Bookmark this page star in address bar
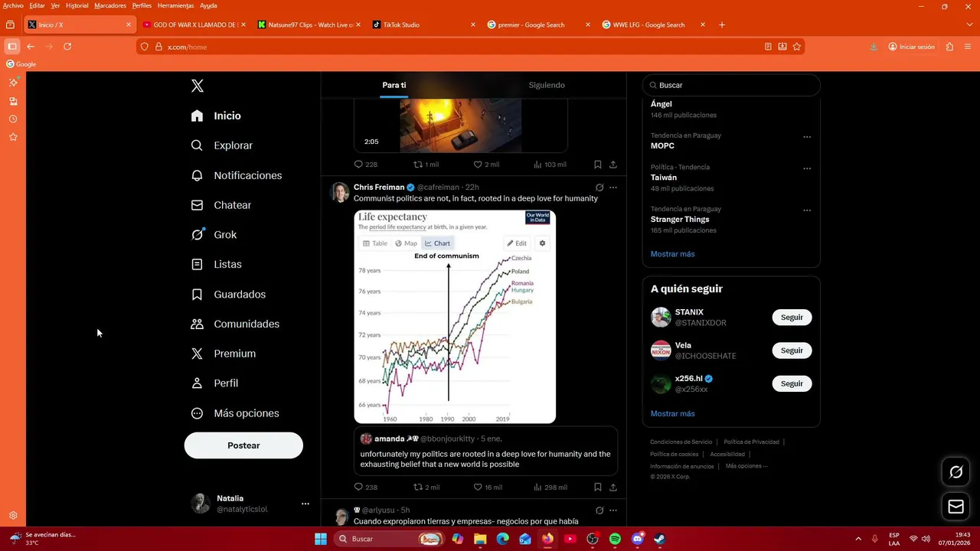Viewport: 980px width, 551px height. tap(797, 47)
